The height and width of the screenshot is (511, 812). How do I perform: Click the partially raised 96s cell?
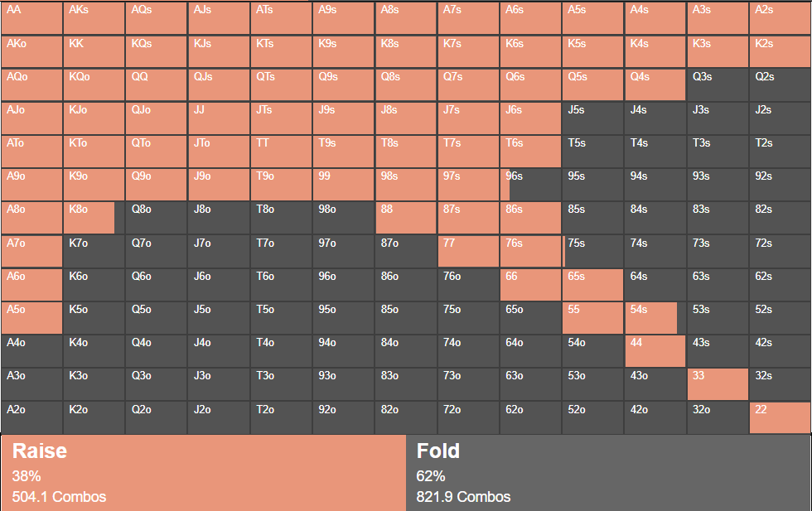pos(530,184)
